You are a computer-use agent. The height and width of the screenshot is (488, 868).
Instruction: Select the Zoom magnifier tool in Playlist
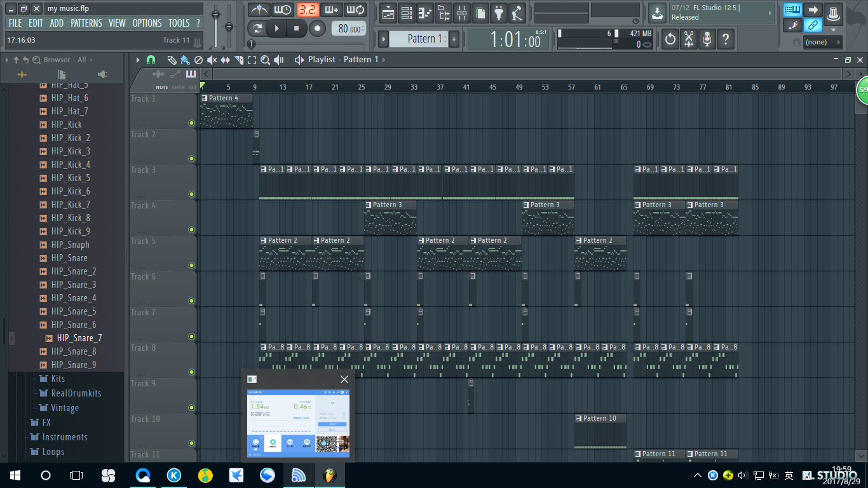265,60
